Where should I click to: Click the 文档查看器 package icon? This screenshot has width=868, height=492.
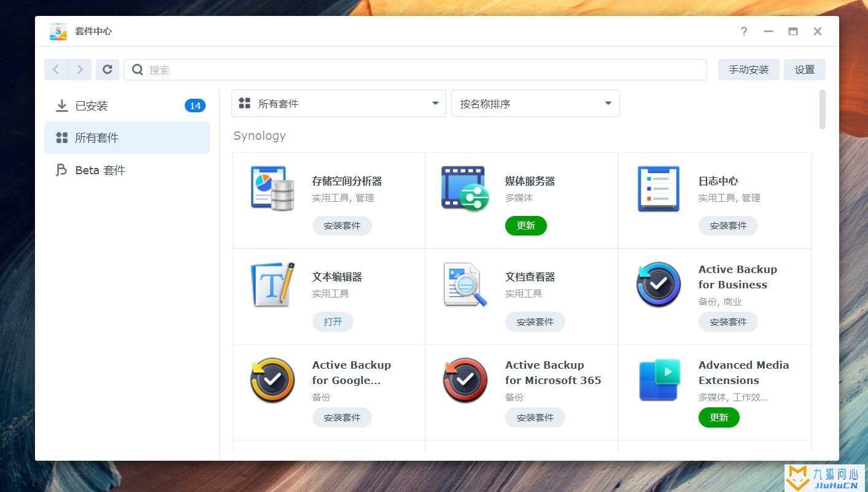coord(465,285)
